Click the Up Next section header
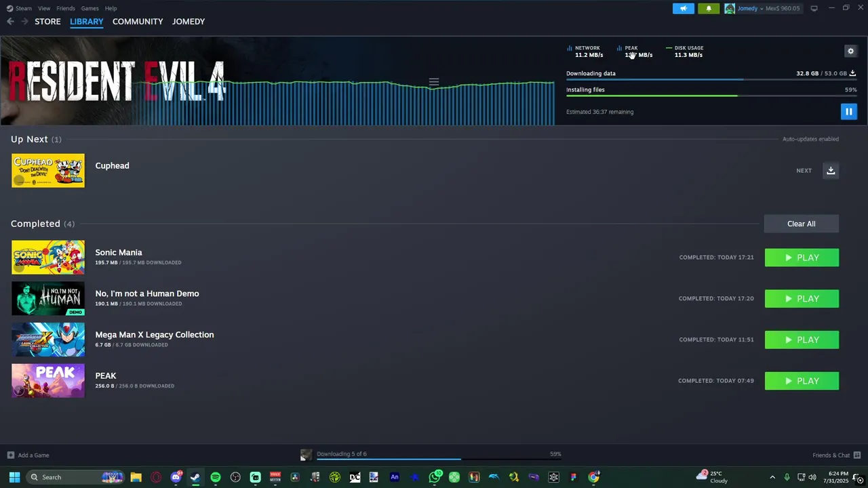 (x=36, y=139)
